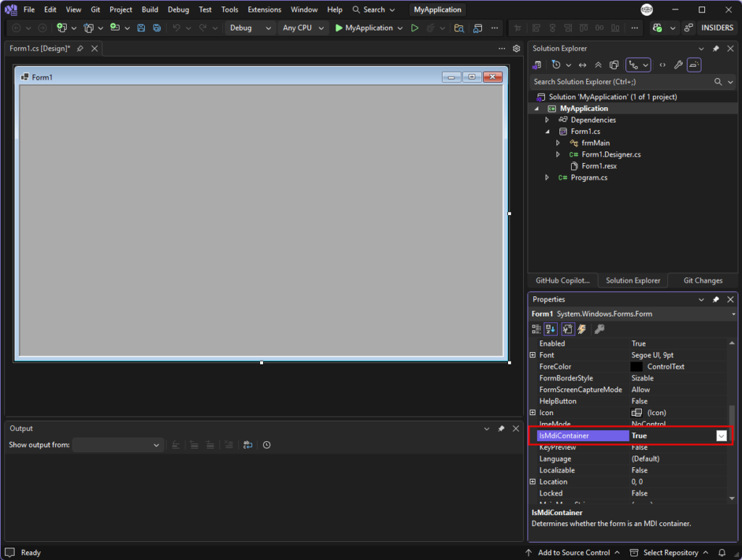This screenshot has width=742, height=560.
Task: Start MyApplication without debugging
Action: tap(414, 28)
